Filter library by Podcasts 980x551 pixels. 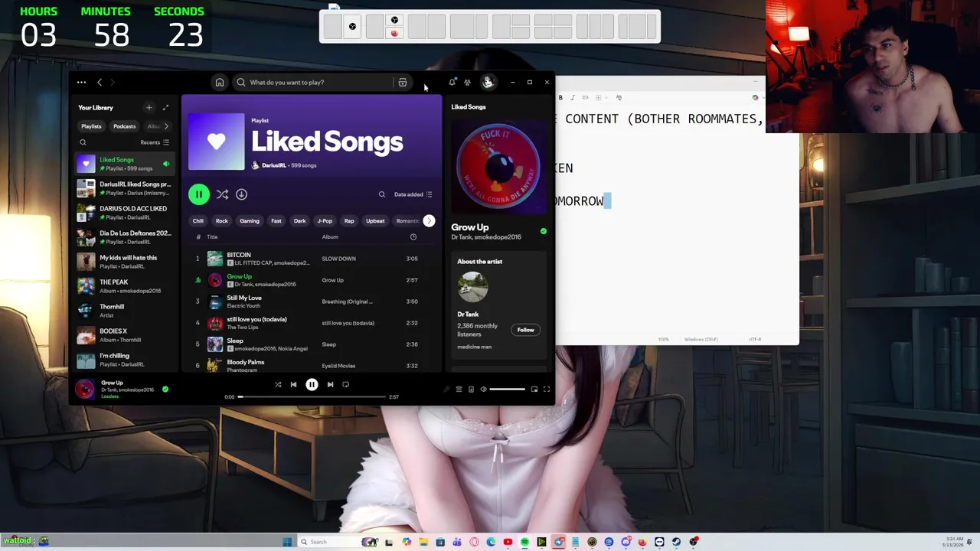point(125,126)
